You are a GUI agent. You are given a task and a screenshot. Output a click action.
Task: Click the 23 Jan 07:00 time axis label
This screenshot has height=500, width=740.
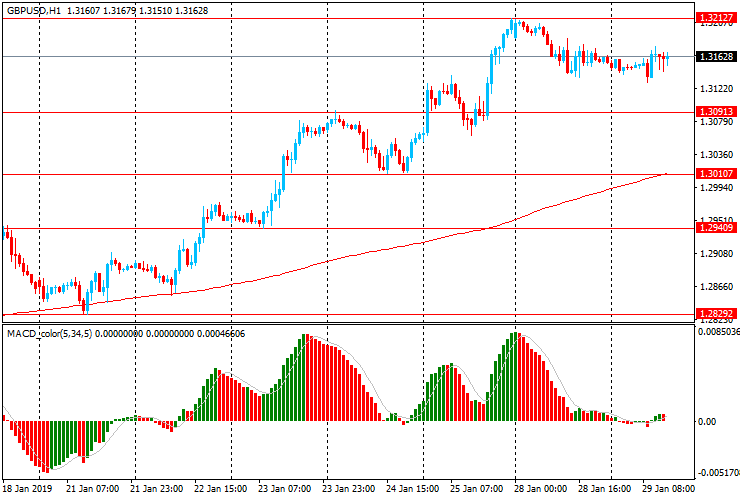click(x=285, y=488)
